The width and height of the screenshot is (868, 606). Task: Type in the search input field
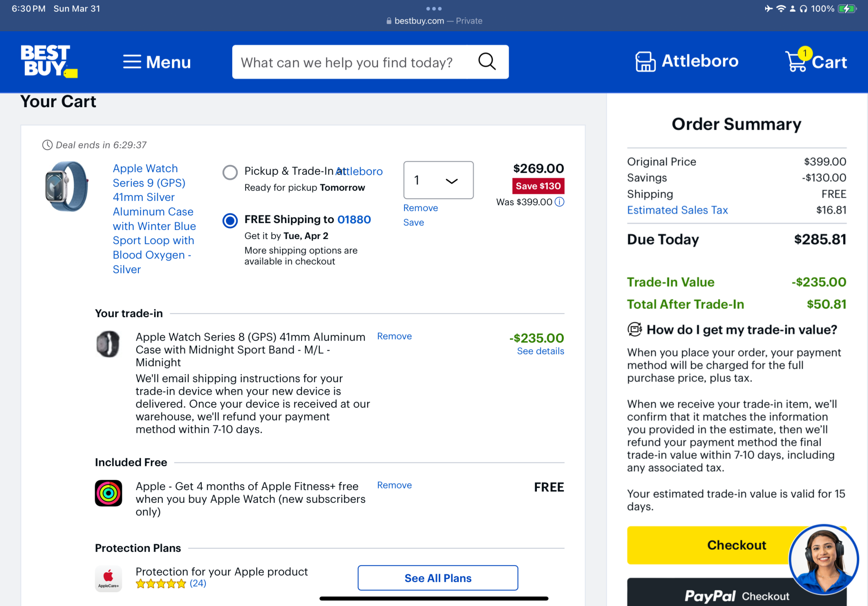347,62
